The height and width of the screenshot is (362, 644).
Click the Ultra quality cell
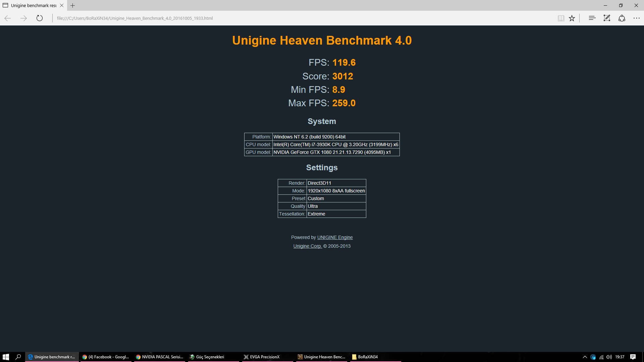[336, 206]
